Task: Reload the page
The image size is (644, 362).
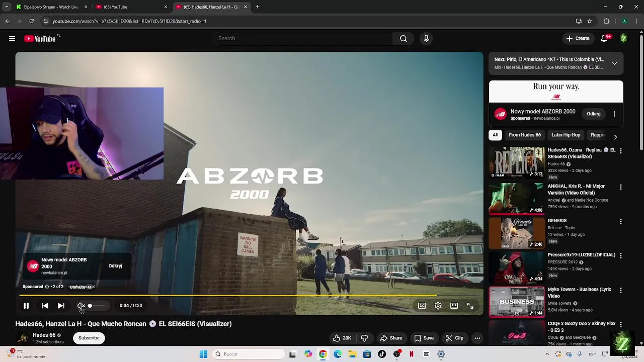Action: [x=31, y=21]
